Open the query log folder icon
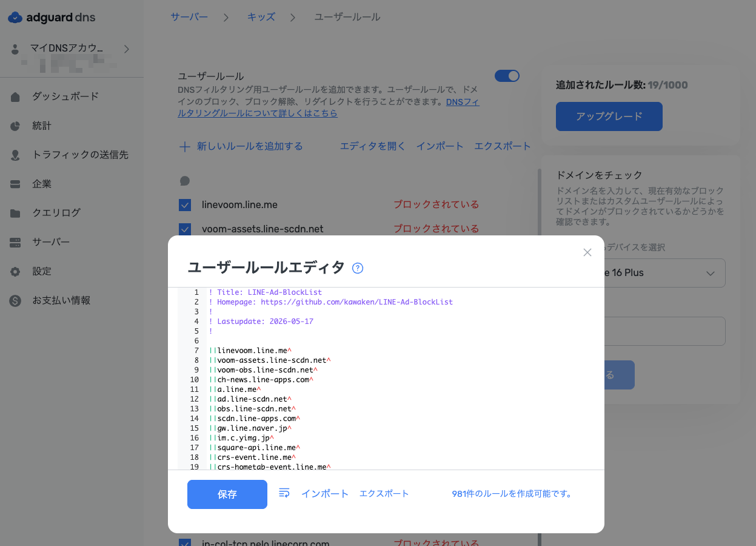Viewport: 756px width, 546px height. click(x=16, y=214)
